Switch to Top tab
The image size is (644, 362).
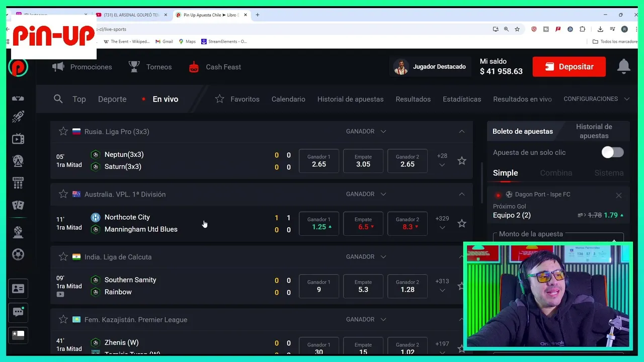[x=79, y=99]
